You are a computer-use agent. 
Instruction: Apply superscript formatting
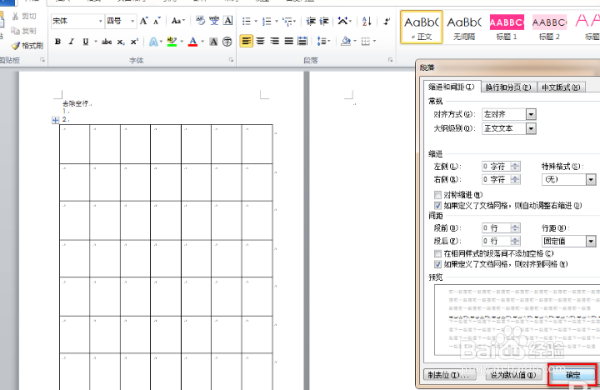(134, 41)
